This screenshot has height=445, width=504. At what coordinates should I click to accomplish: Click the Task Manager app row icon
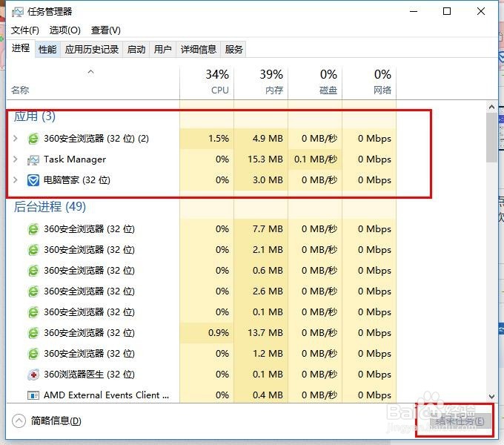pyautogui.click(x=33, y=159)
